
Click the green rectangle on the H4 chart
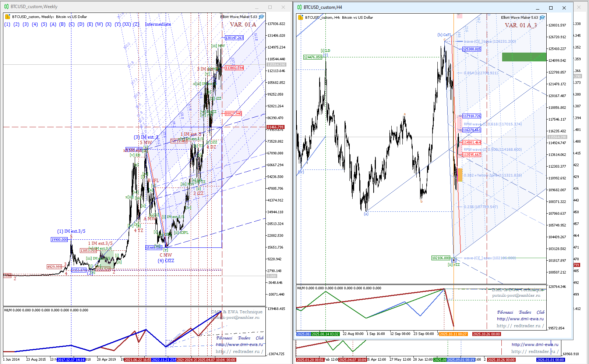(524, 57)
